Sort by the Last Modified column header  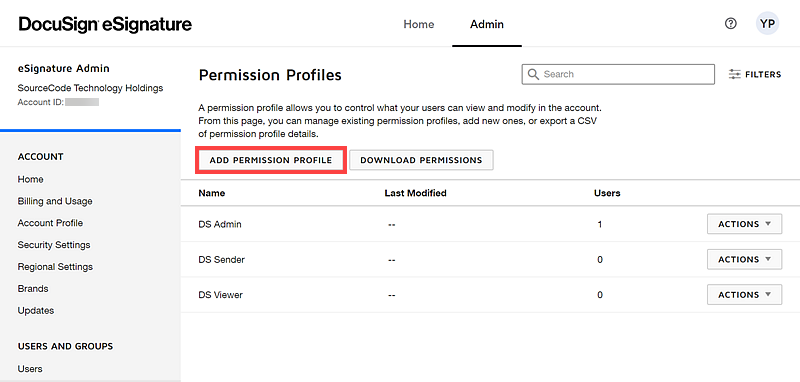pos(415,193)
